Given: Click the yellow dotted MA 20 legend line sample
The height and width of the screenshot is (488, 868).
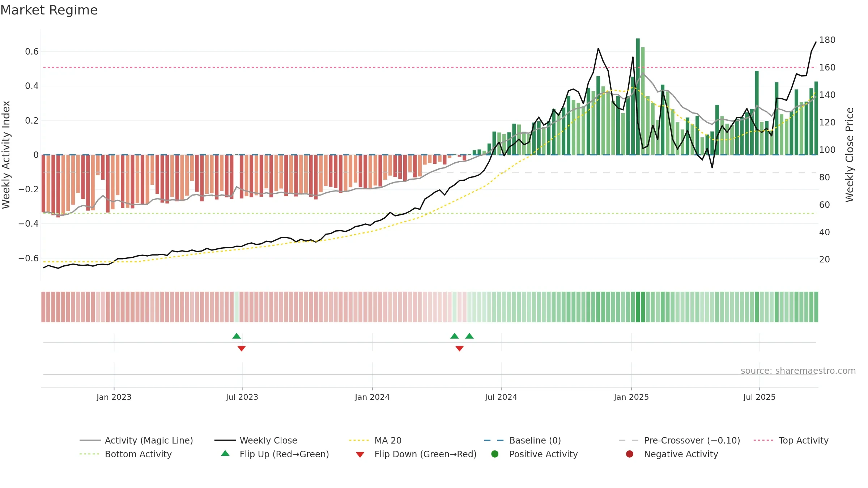Looking at the screenshot, I should coord(359,440).
